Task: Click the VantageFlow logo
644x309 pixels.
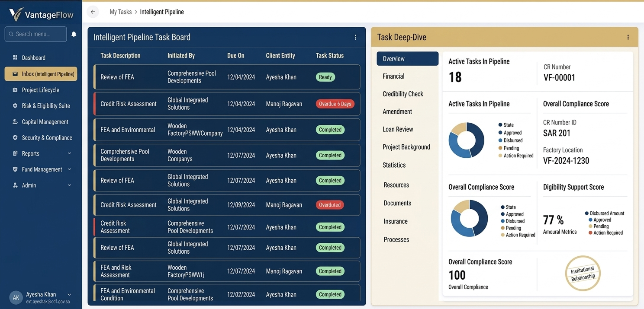Action: click(41, 15)
